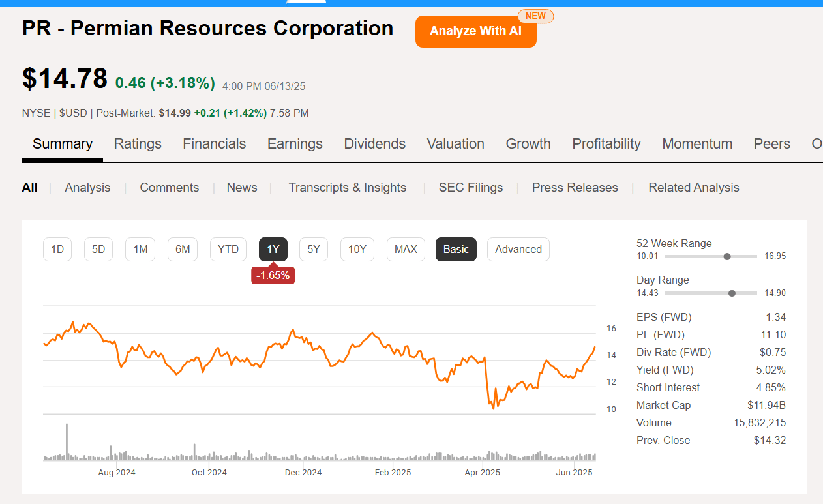This screenshot has width=823, height=504.
Task: Filter feed to Analysis only
Action: (87, 187)
